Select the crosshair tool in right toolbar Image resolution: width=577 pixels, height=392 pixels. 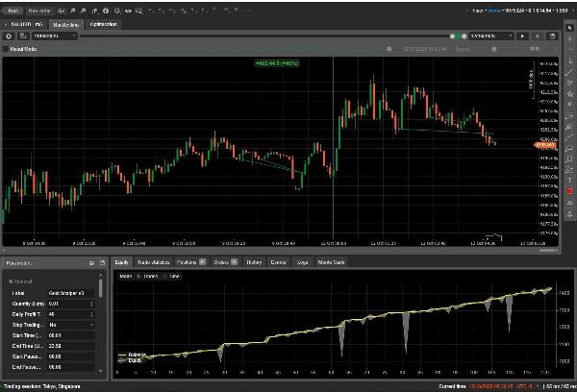pyautogui.click(x=569, y=38)
